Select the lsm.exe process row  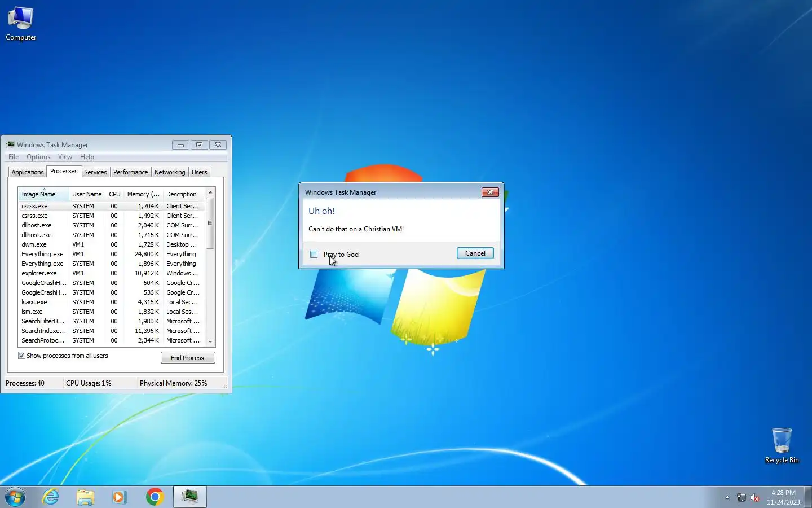tap(112, 312)
